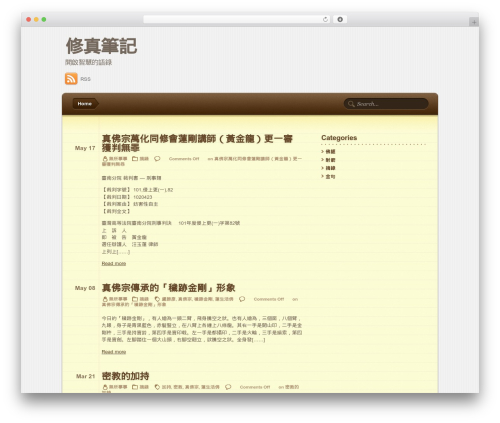This screenshot has height=423, width=500.
Task: Open the 修真筆記 site title
Action: tap(101, 46)
